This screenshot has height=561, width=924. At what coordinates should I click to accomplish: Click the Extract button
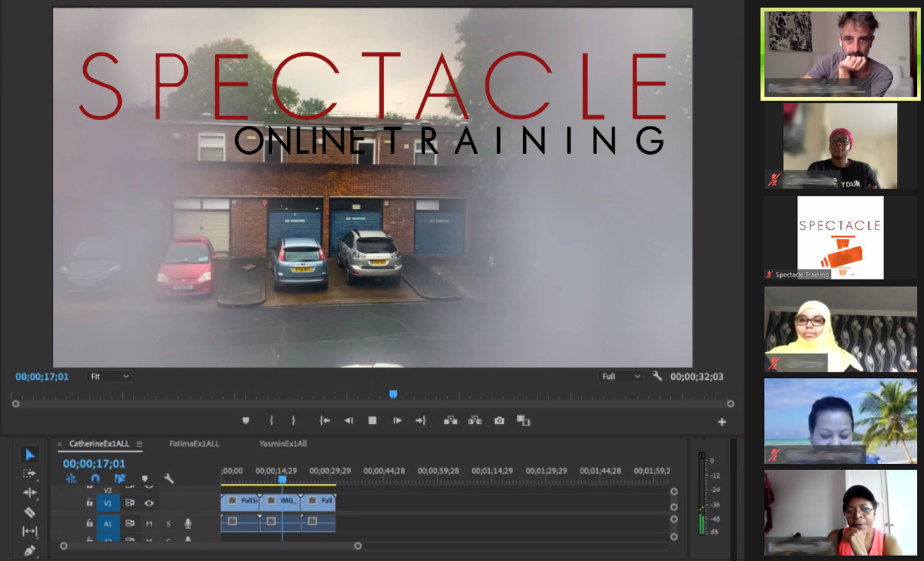tap(475, 421)
